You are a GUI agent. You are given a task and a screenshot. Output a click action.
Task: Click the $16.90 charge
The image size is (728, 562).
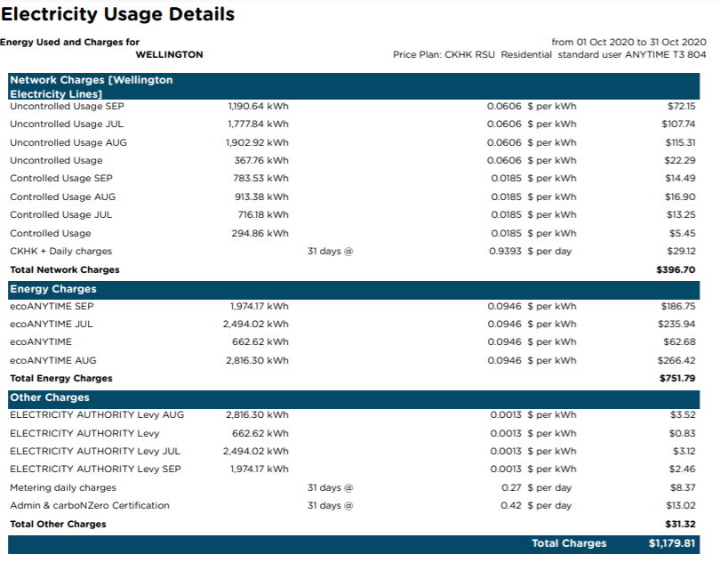pyautogui.click(x=680, y=197)
